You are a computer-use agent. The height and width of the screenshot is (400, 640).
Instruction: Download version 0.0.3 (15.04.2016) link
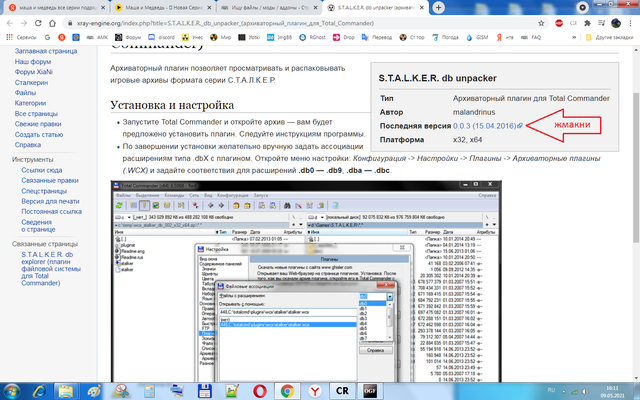[x=487, y=126]
